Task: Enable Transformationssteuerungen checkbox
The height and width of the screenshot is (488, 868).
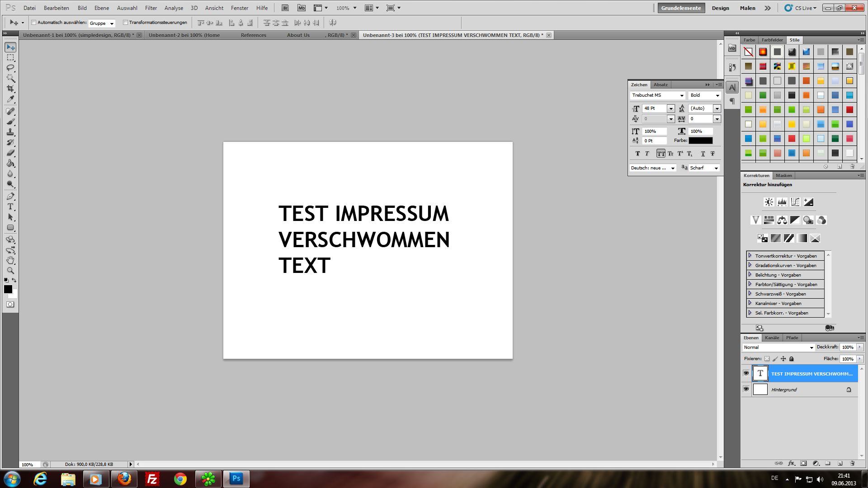Action: tap(126, 23)
